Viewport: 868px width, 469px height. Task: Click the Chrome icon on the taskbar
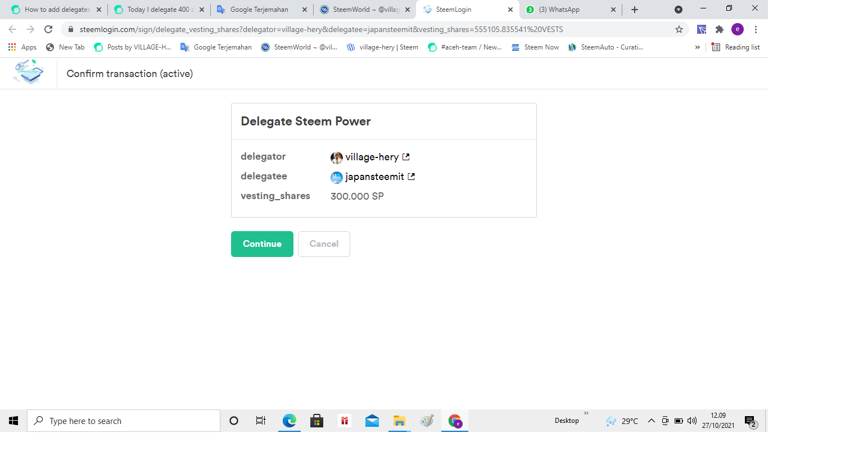(x=455, y=421)
